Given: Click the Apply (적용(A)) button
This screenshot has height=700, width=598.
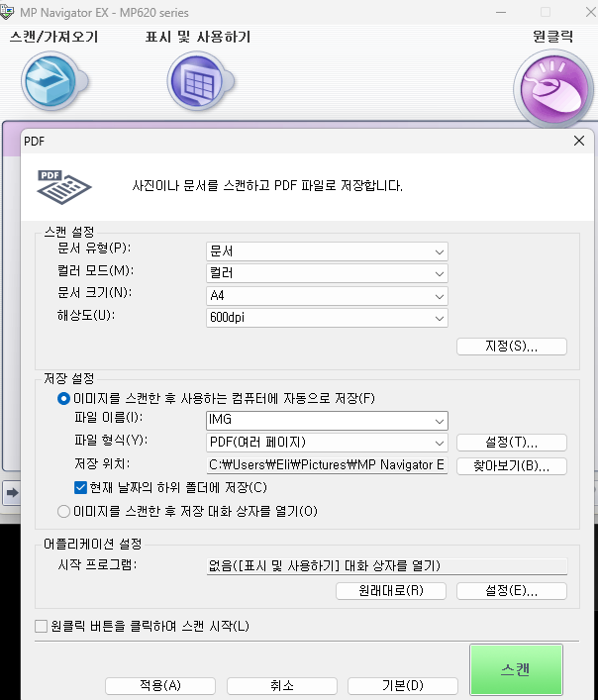Looking at the screenshot, I should pyautogui.click(x=159, y=685).
